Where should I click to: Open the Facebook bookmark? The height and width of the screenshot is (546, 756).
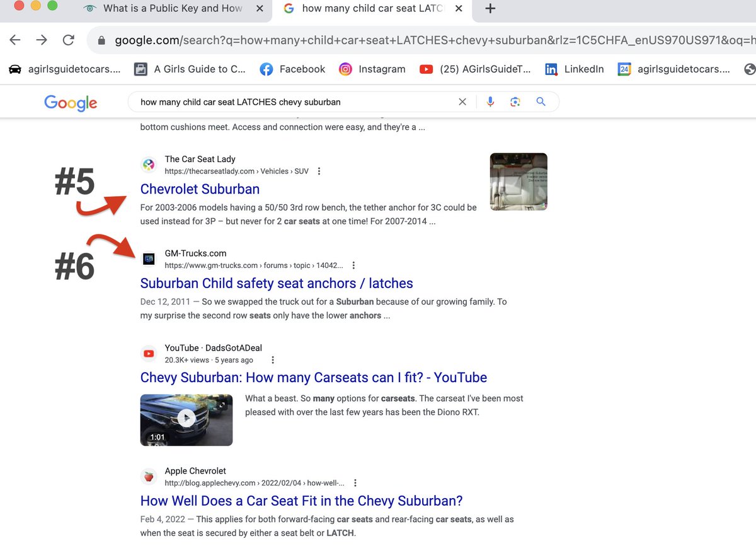(x=293, y=69)
